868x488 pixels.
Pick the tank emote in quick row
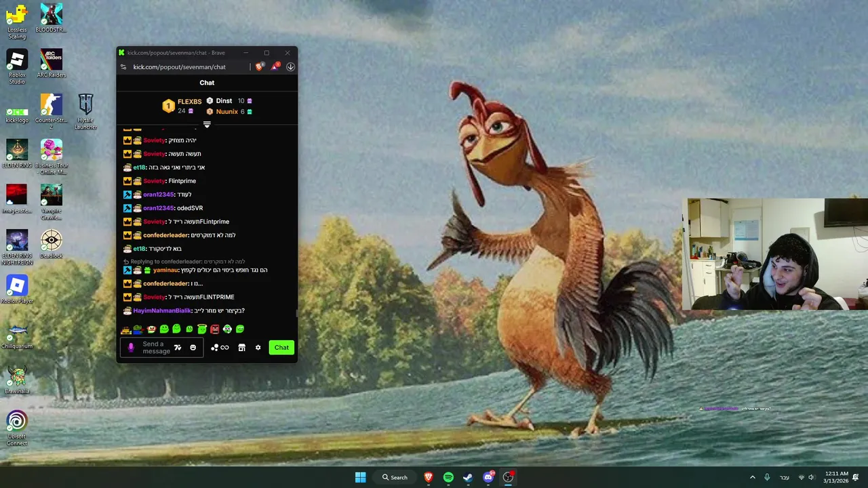click(x=126, y=329)
